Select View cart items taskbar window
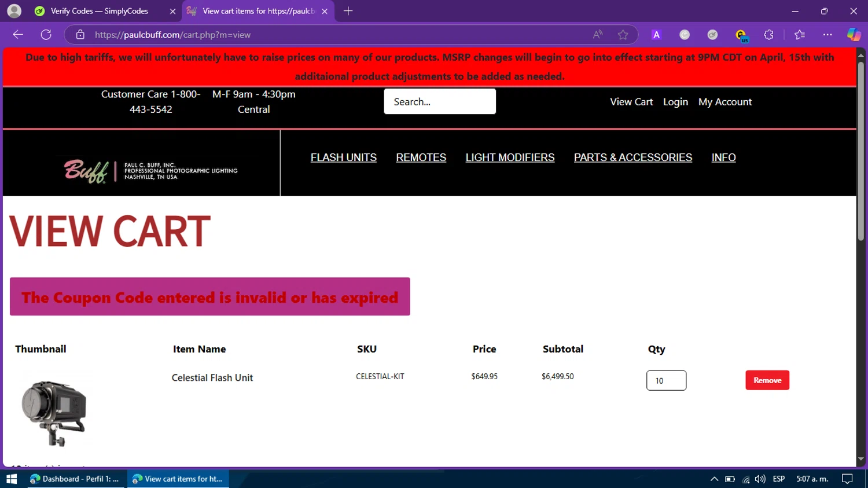The height and width of the screenshot is (488, 868). [x=178, y=479]
